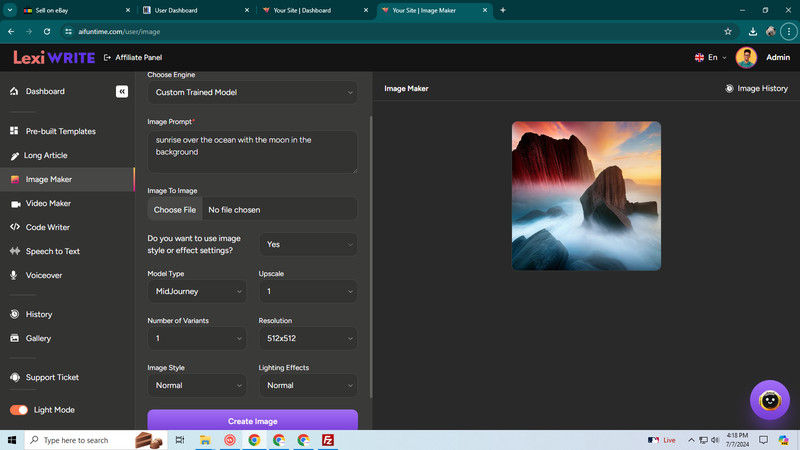Open Code Writer brackets icon
800x450 pixels.
click(x=15, y=227)
